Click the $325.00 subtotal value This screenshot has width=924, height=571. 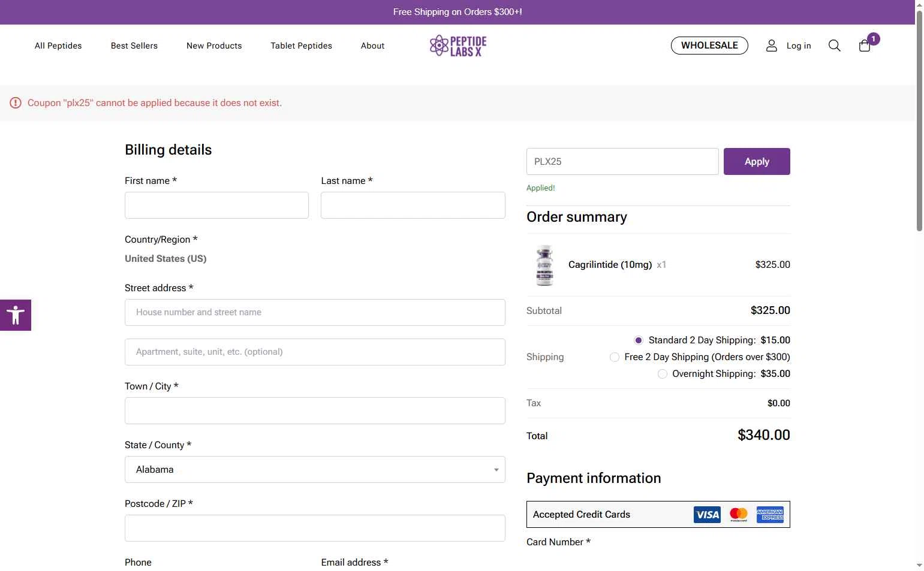point(770,310)
